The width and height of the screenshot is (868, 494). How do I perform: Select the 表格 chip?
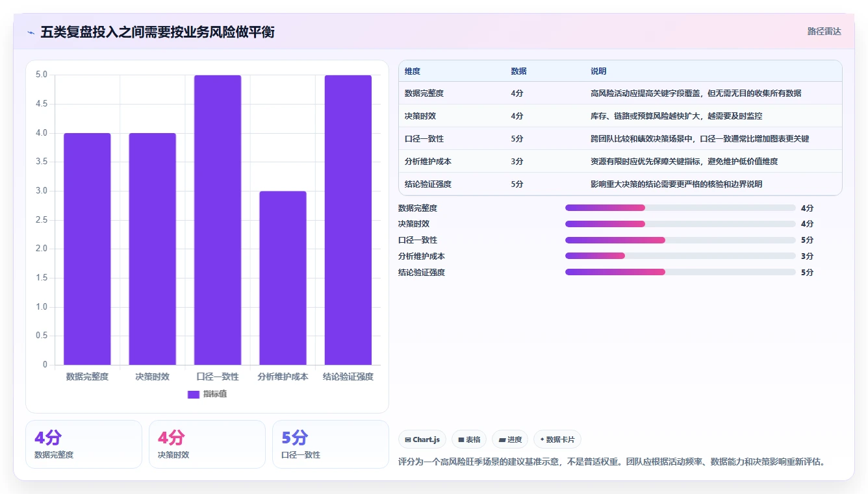pos(469,439)
